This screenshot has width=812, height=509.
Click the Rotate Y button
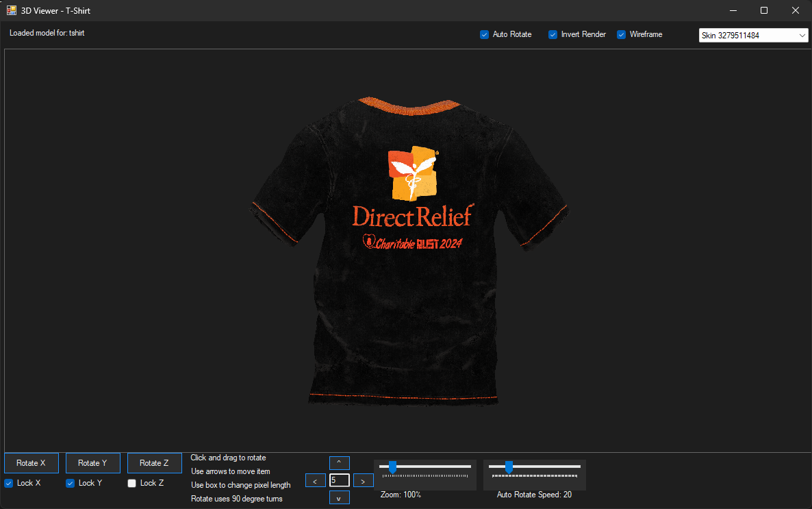(x=92, y=463)
